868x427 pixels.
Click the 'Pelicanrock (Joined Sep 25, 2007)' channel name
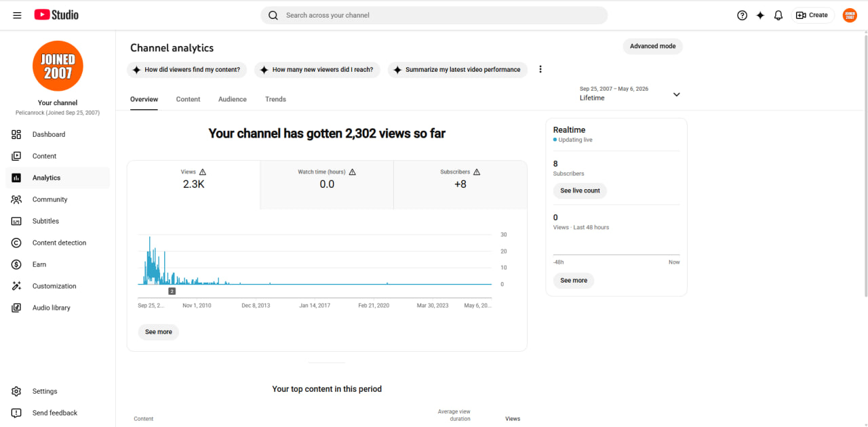(x=58, y=113)
